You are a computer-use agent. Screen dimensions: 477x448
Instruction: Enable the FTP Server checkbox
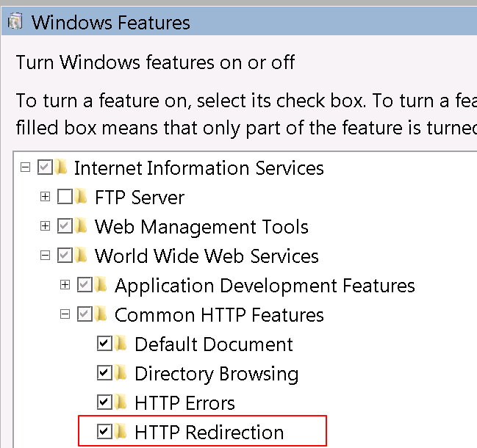[65, 197]
